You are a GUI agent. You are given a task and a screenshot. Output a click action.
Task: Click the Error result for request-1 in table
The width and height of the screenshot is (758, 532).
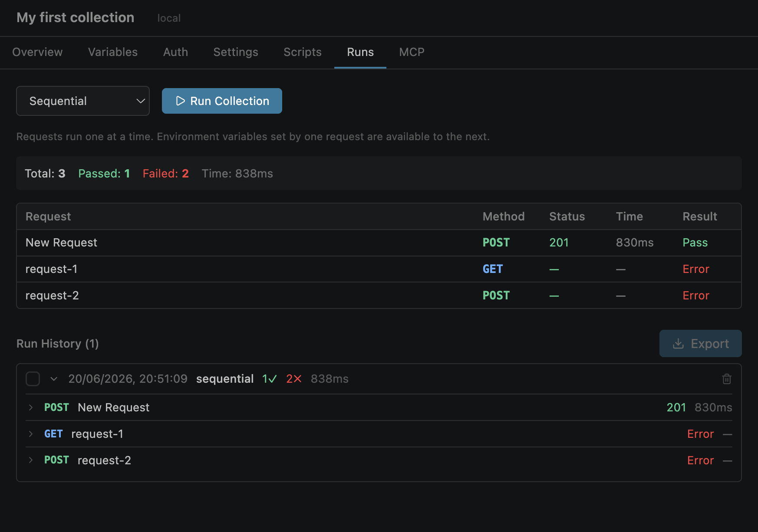click(x=696, y=269)
